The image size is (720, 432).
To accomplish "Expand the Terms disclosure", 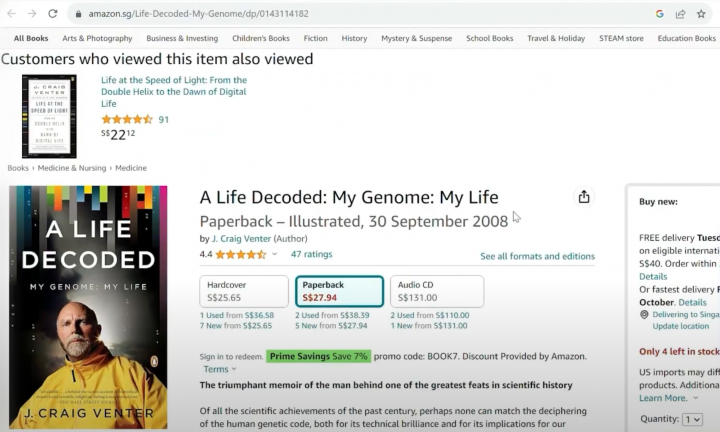I will click(x=234, y=370).
